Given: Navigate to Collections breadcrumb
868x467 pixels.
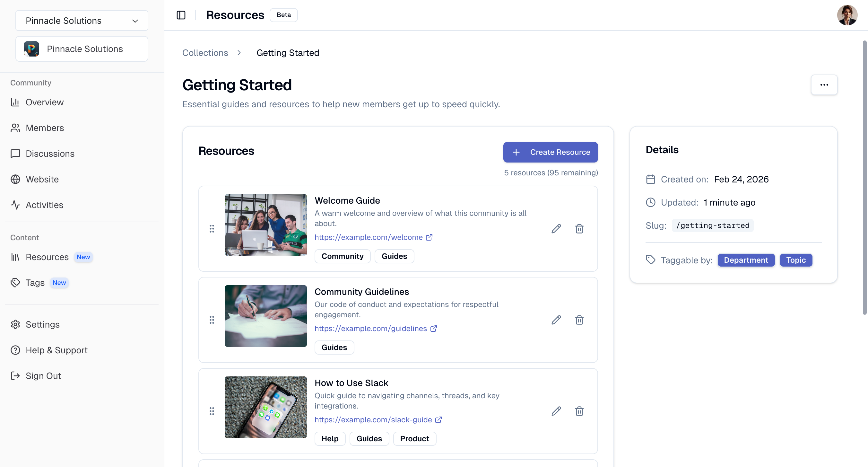Looking at the screenshot, I should tap(205, 53).
